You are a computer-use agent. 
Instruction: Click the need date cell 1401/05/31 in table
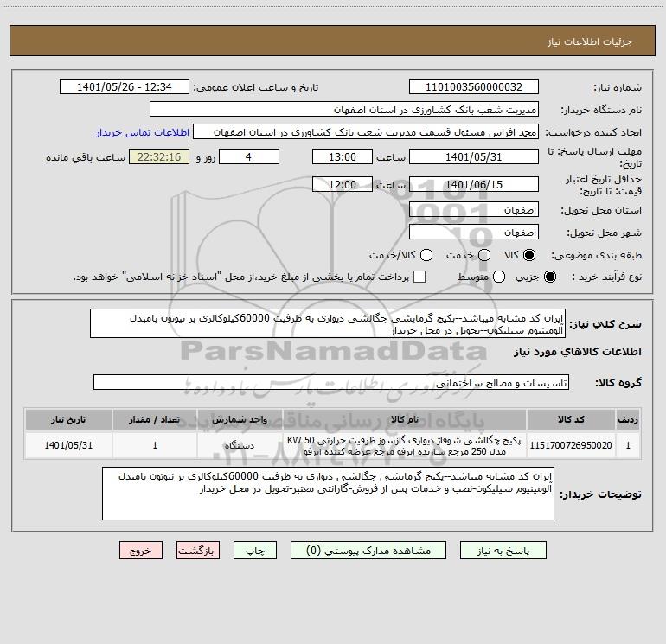tap(68, 445)
